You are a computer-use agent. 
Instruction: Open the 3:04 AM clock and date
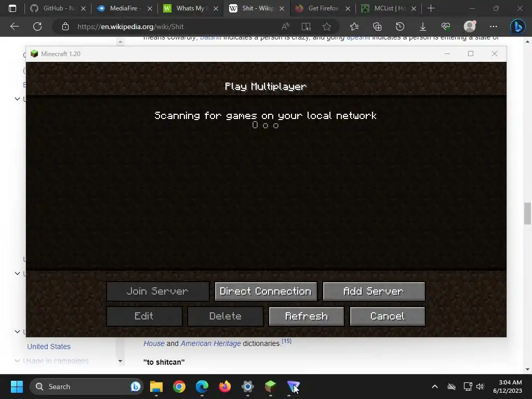[508, 387]
